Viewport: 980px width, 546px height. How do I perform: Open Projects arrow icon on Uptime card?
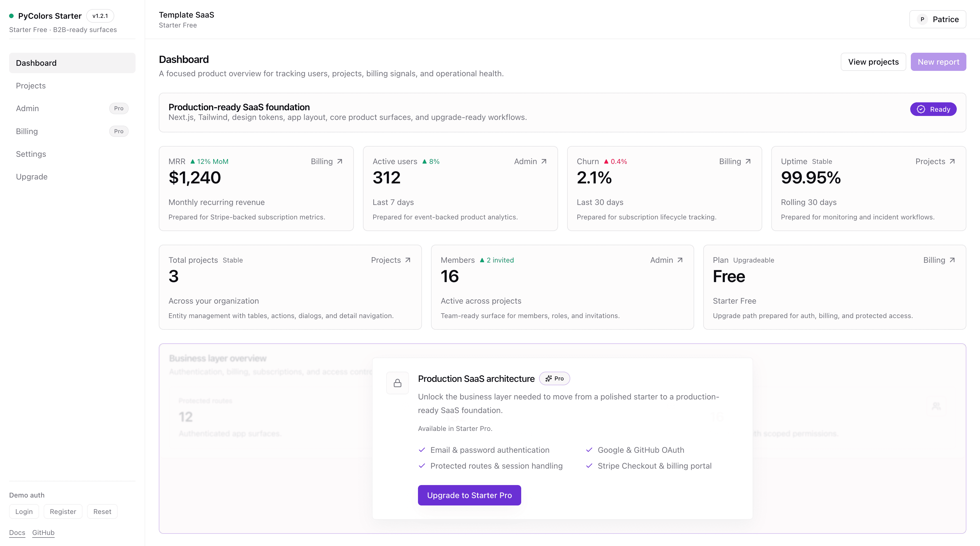click(x=952, y=161)
